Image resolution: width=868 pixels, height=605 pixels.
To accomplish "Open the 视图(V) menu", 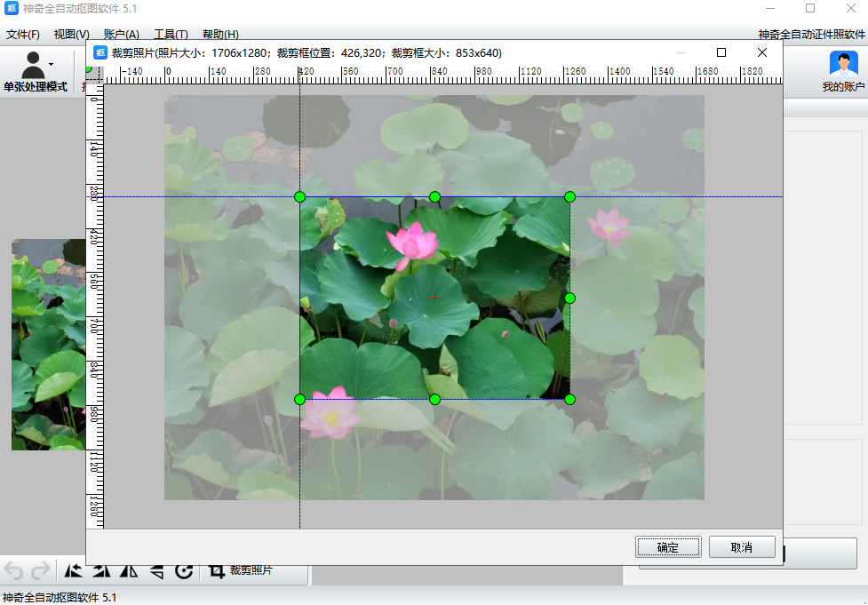I will click(x=71, y=34).
